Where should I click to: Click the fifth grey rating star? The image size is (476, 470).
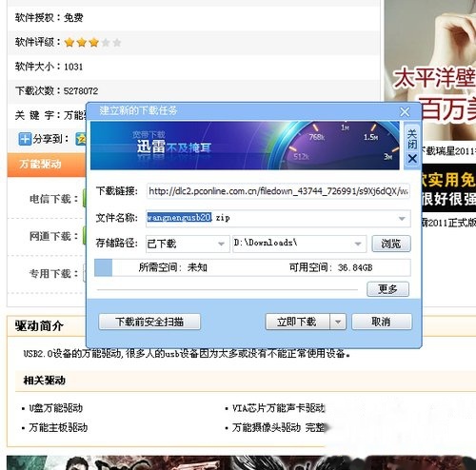click(117, 42)
